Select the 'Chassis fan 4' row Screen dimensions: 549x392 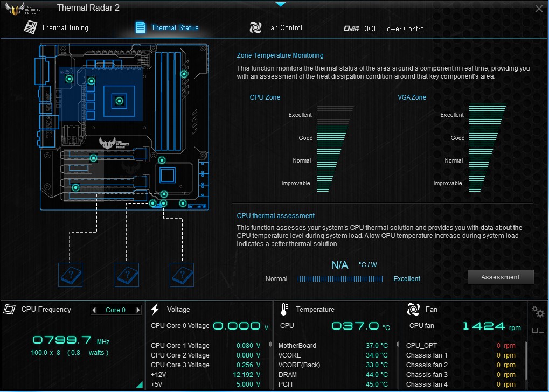pos(461,384)
